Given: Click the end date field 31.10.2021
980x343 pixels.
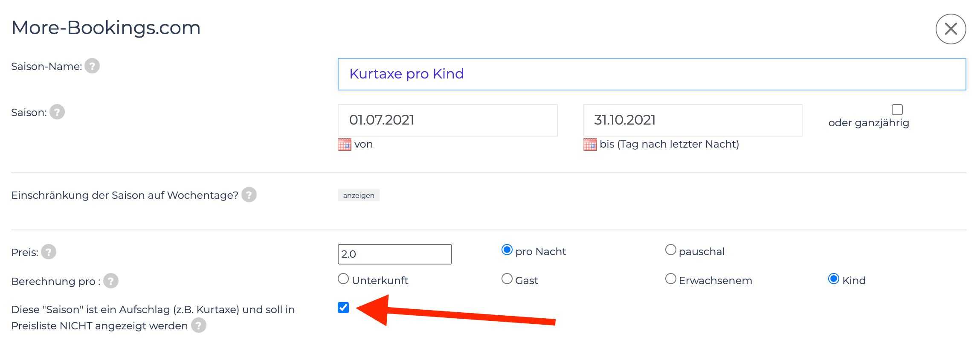Looking at the screenshot, I should pyautogui.click(x=693, y=120).
